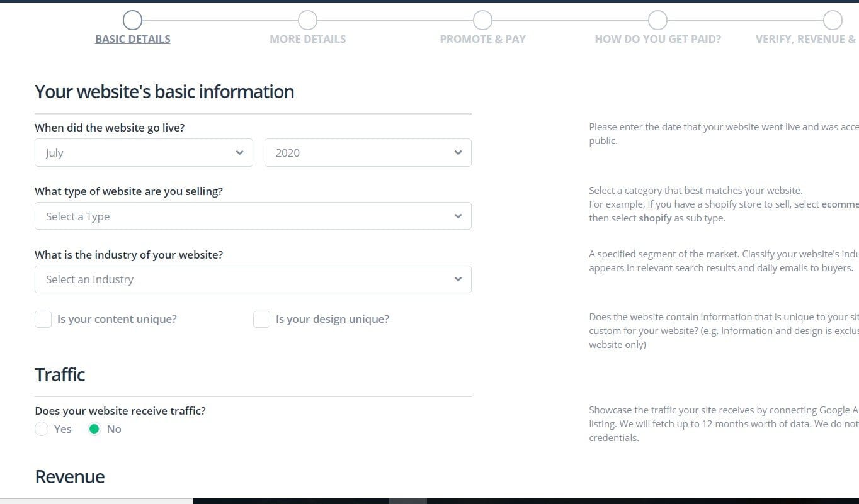Click the Promote & Pay step circle
The width and height of the screenshot is (859, 504).
point(482,20)
